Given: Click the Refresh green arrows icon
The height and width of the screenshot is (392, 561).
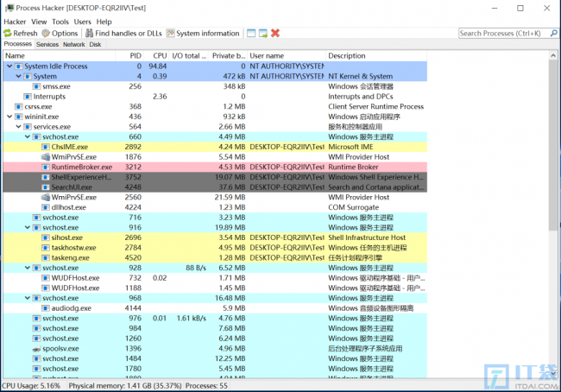Looking at the screenshot, I should (8, 34).
